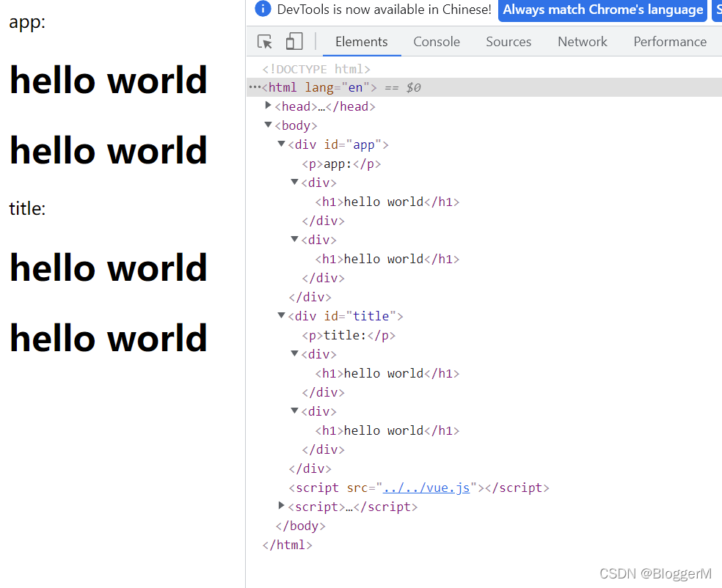The width and height of the screenshot is (722, 588).
Task: Toggle the device toolbar icon
Action: click(294, 41)
